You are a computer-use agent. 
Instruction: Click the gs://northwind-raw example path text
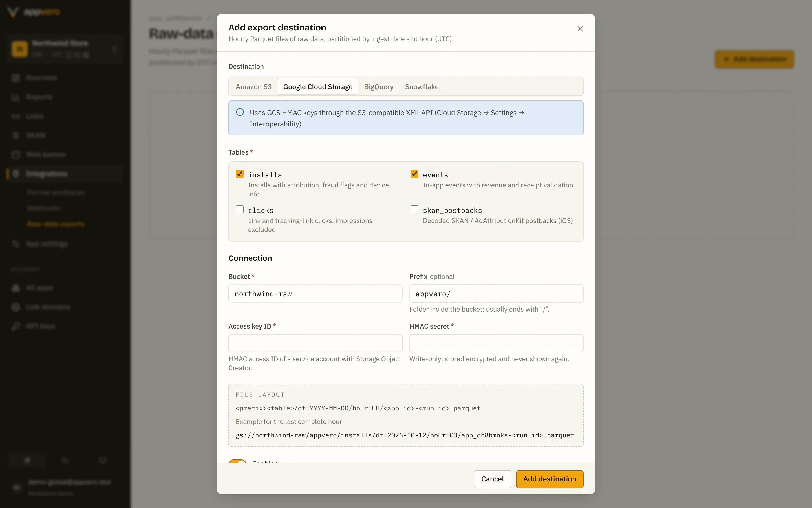click(x=405, y=435)
